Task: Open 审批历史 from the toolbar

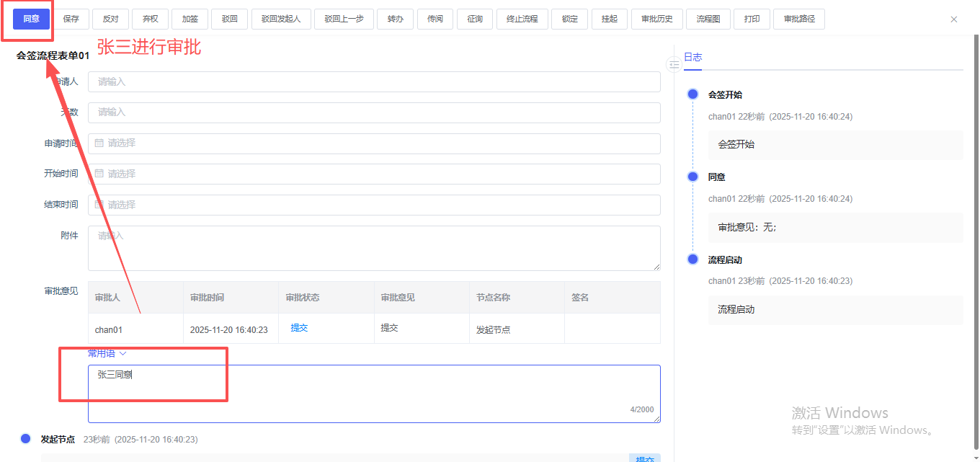Action: point(656,19)
